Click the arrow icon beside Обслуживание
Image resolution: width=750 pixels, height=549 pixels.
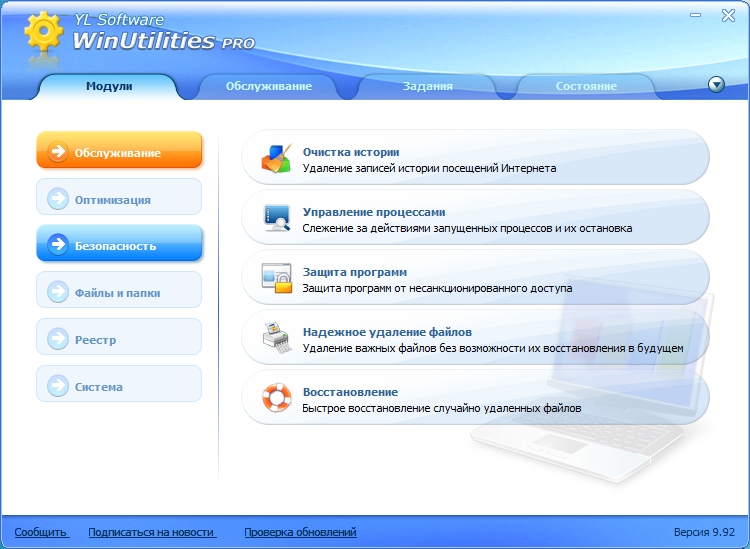point(58,151)
